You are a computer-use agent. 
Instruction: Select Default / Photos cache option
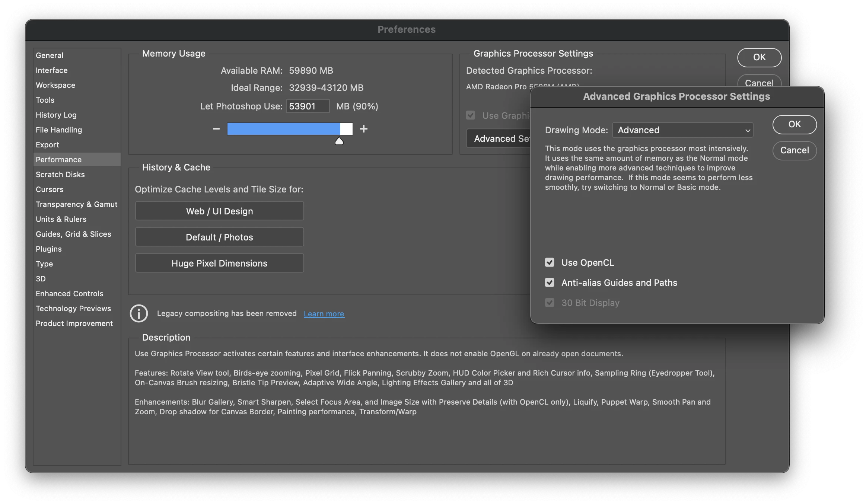219,237
